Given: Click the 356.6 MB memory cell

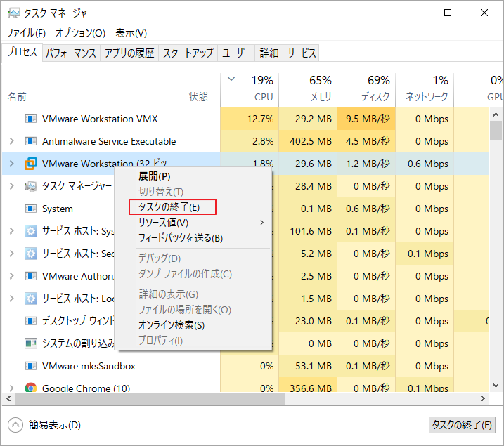Looking at the screenshot, I should [308, 386].
